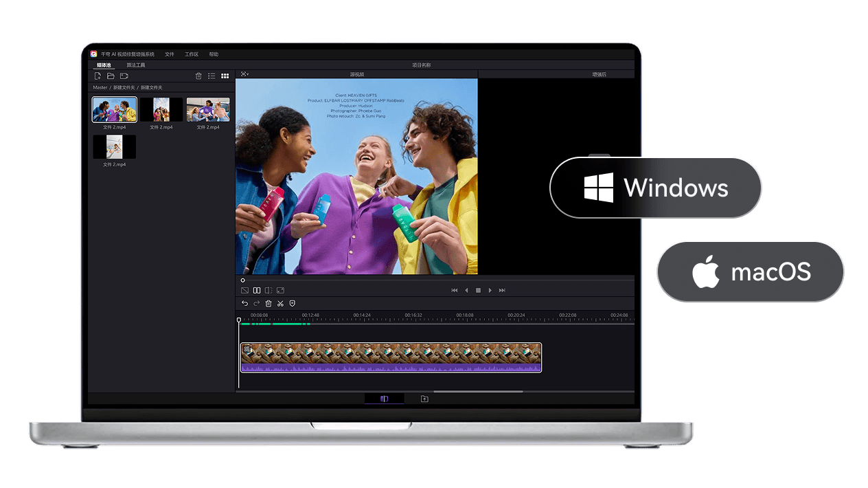Switch media pool to list view
The width and height of the screenshot is (868, 488).
[x=212, y=76]
